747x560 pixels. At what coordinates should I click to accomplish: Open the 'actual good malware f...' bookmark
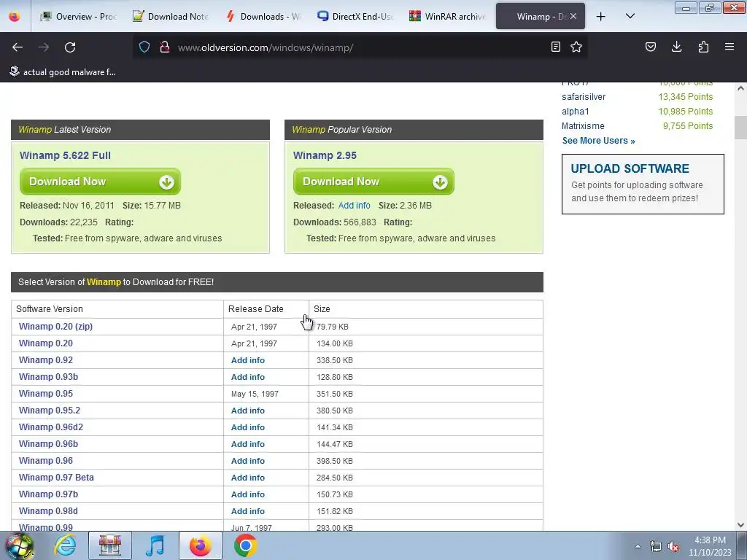[x=63, y=72]
